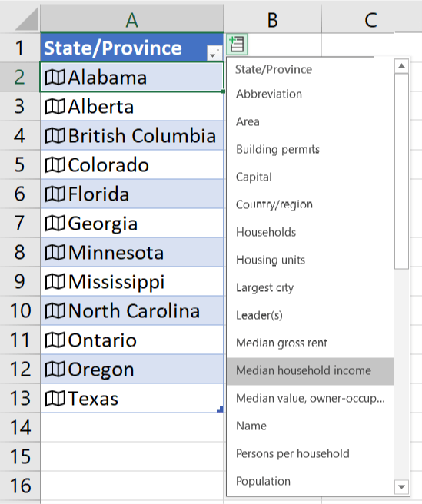The width and height of the screenshot is (422, 504).
Task: Select Households field
Action: 310,232
